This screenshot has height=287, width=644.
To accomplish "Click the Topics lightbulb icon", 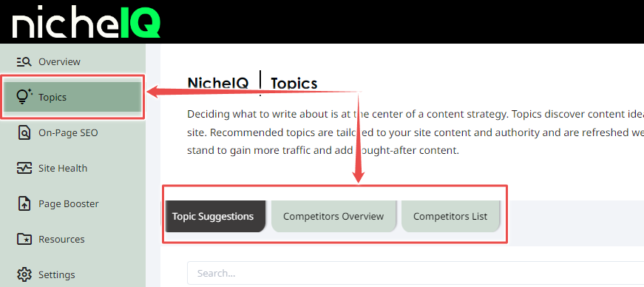I will pos(24,97).
